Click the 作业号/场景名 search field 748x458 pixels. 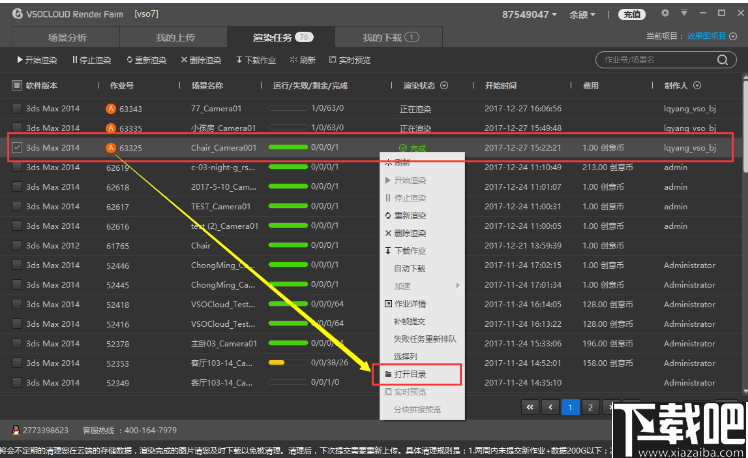[x=658, y=60]
